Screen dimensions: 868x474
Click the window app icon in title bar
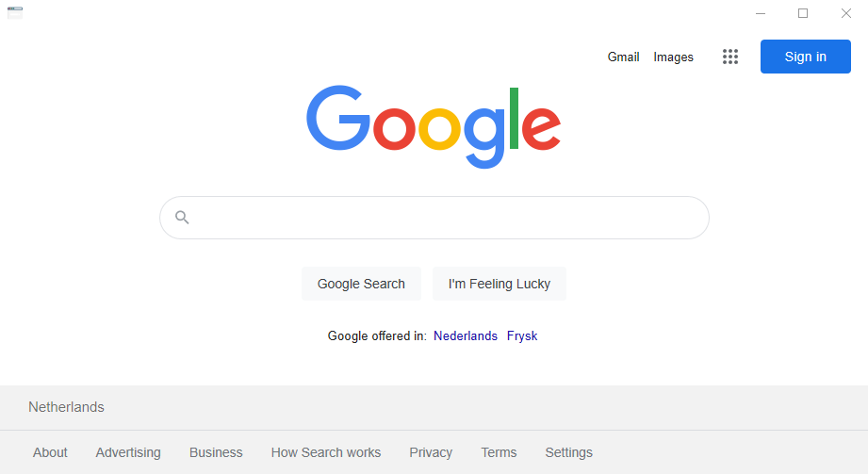coord(15,13)
